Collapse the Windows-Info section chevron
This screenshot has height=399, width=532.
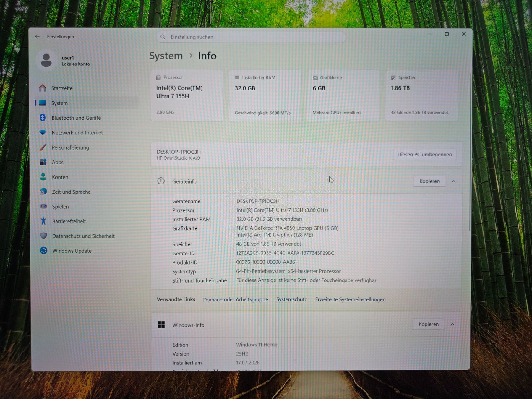click(452, 324)
